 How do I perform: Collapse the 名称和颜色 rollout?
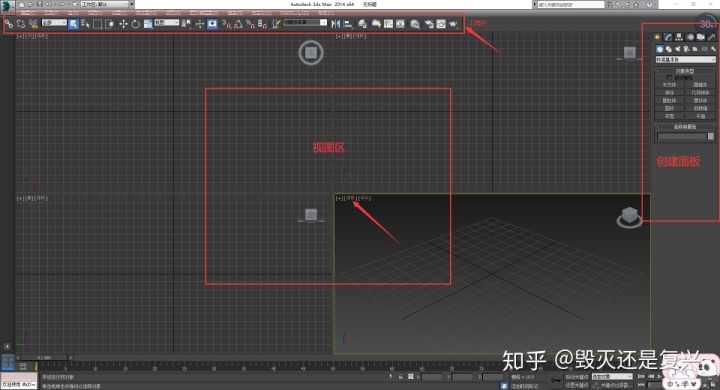[x=685, y=127]
